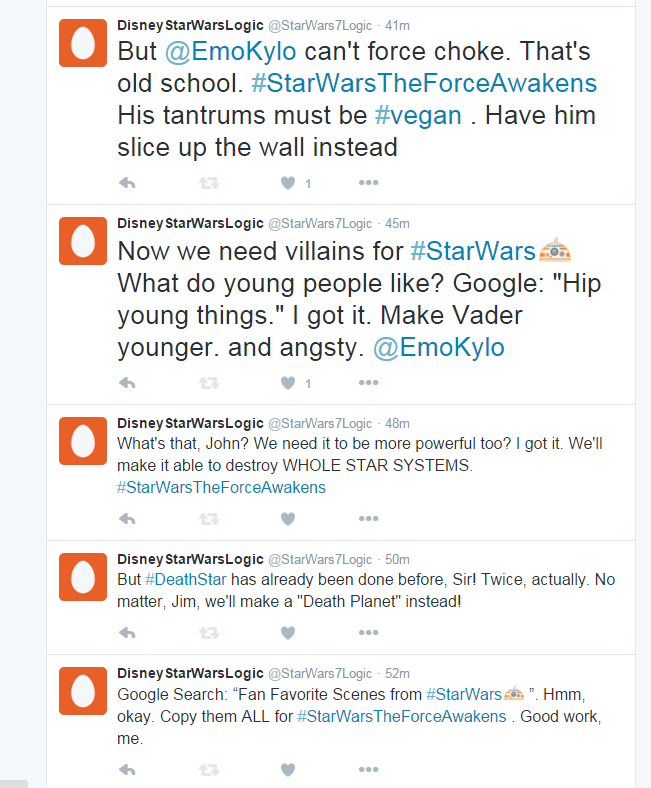Screen dimensions: 651x788
Task: Click DisneyStarWarsLogic name on the 52m tweet
Action: (190, 673)
